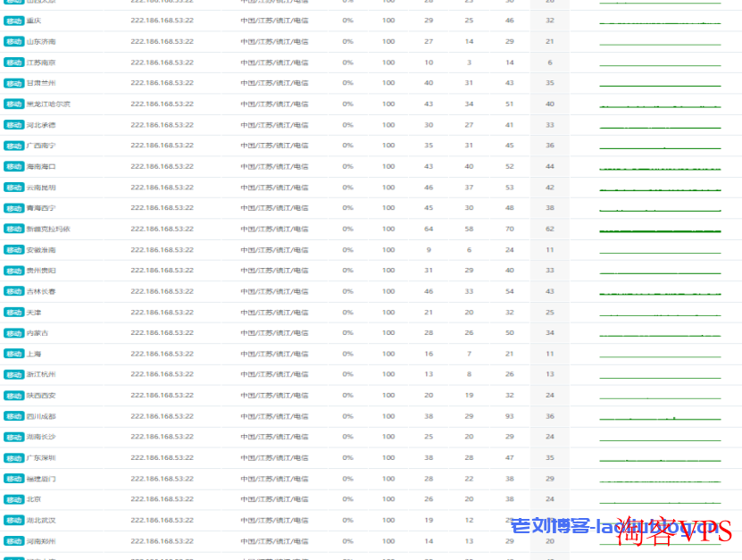
Task: Click the 移动 badge beside 北京
Action: click(x=13, y=500)
